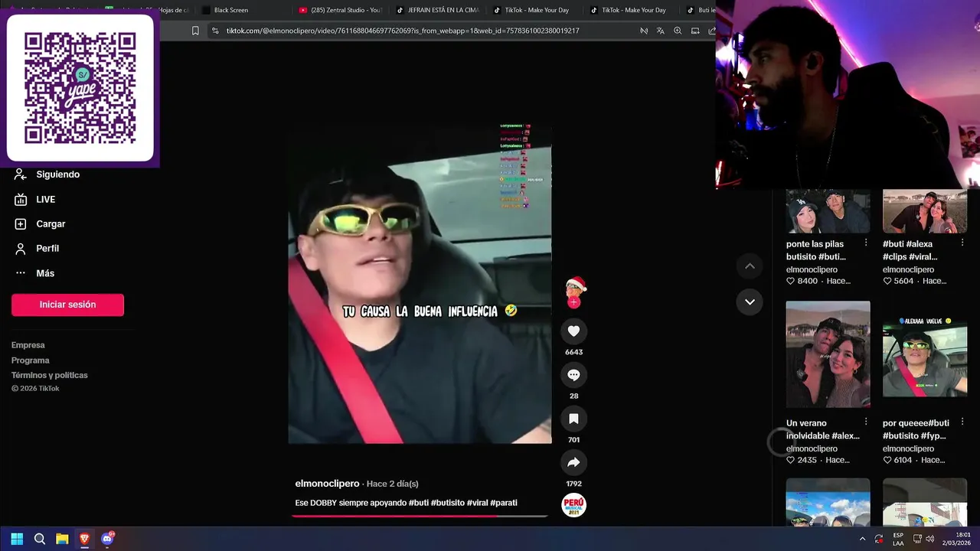The width and height of the screenshot is (980, 551).
Task: Click the #butisito hashtag in the caption
Action: click(x=447, y=503)
